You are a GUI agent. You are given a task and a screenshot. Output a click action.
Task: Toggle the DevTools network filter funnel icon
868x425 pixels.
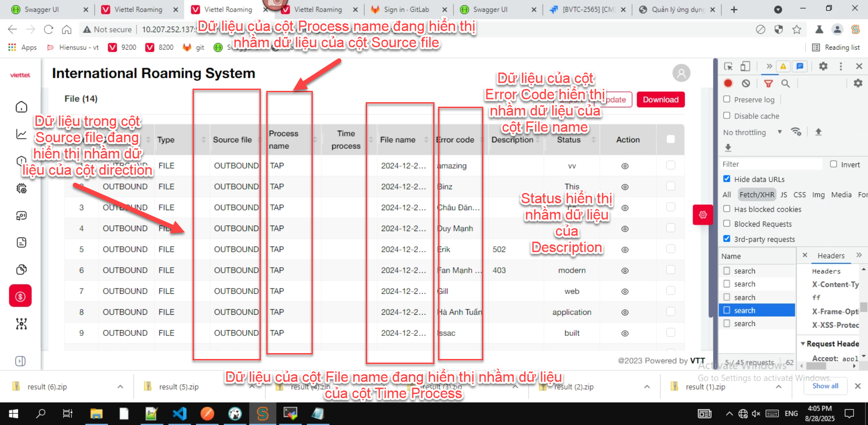coord(768,83)
